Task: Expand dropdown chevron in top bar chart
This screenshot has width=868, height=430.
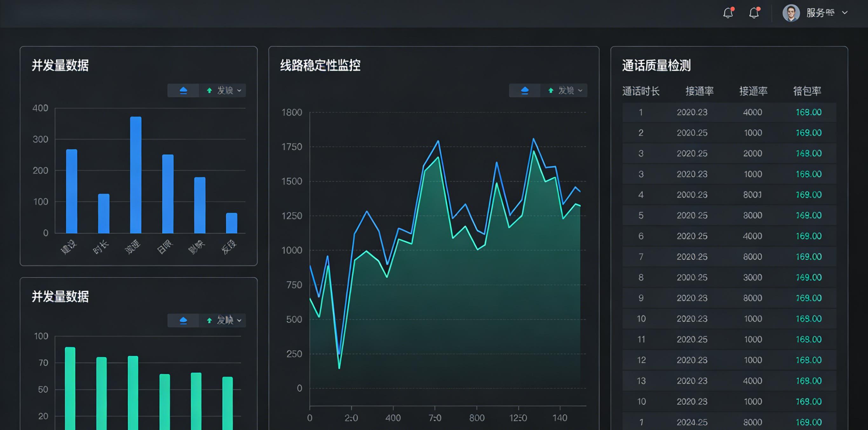Action: pos(239,91)
